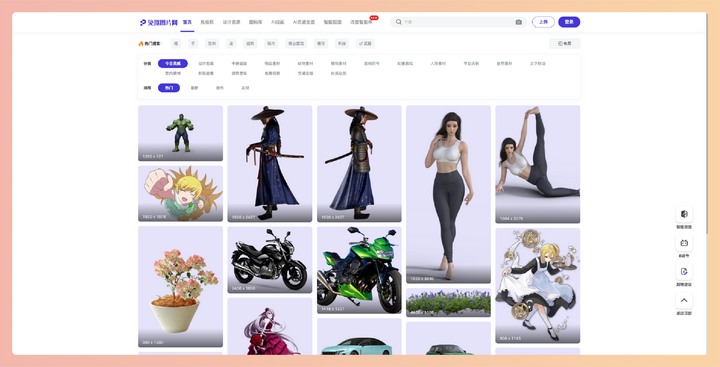Image resolution: width=720 pixels, height=367 pixels.
Task: Go to the 首页 navigation tab
Action: (x=187, y=22)
